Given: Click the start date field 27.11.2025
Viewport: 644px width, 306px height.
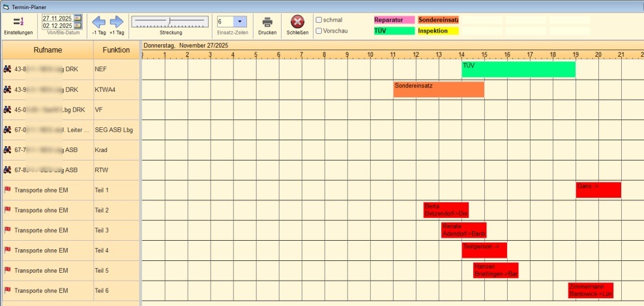Looking at the screenshot, I should [x=57, y=18].
